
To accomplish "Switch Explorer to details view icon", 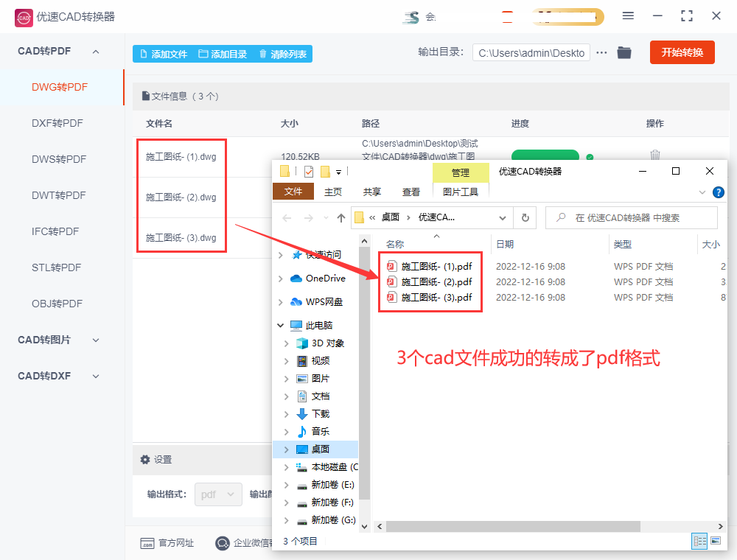I will point(699,541).
